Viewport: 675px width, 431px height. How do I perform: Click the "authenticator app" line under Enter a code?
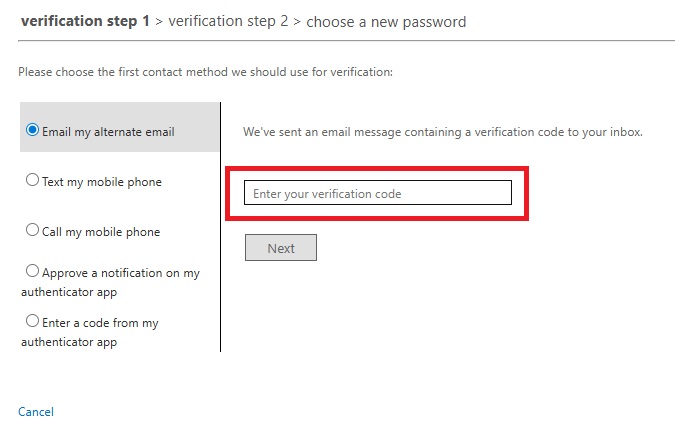click(69, 342)
